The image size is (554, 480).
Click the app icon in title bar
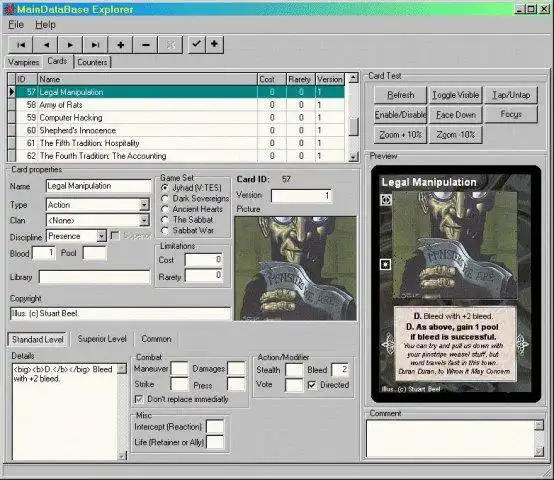tap(8, 9)
